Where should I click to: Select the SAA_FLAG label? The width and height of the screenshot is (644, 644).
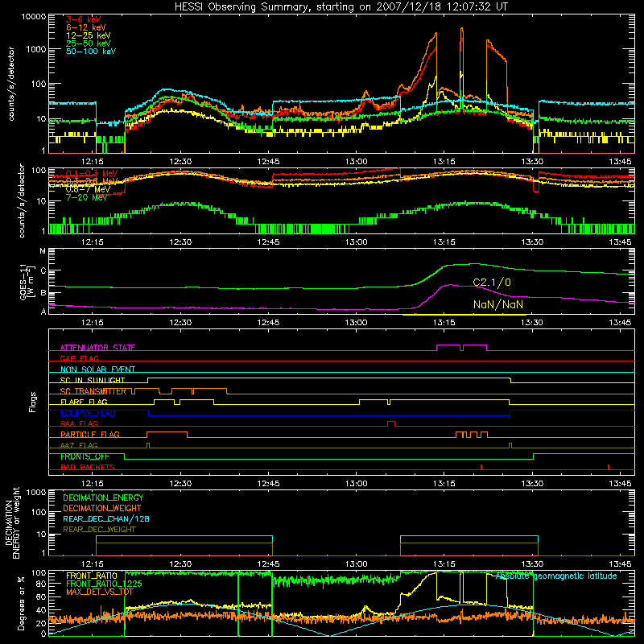[79, 423]
